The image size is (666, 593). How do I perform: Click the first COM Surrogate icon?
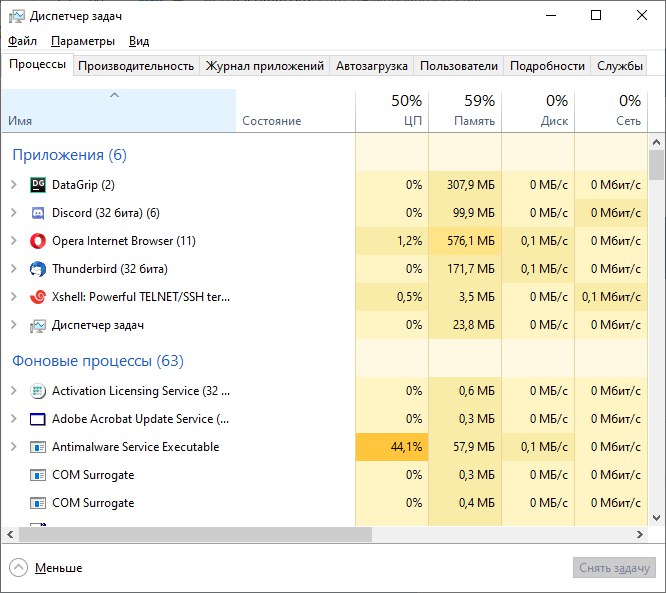(x=38, y=475)
